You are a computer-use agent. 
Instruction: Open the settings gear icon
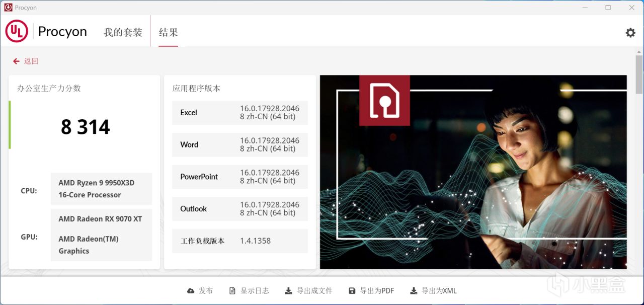tap(630, 33)
